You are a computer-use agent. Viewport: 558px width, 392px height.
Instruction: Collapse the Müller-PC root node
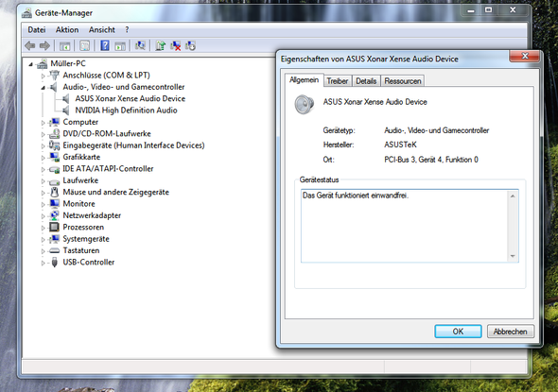pos(30,64)
